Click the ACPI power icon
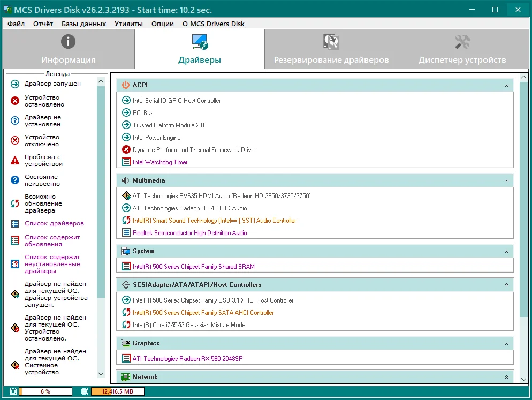This screenshot has height=400, width=532. 126,85
